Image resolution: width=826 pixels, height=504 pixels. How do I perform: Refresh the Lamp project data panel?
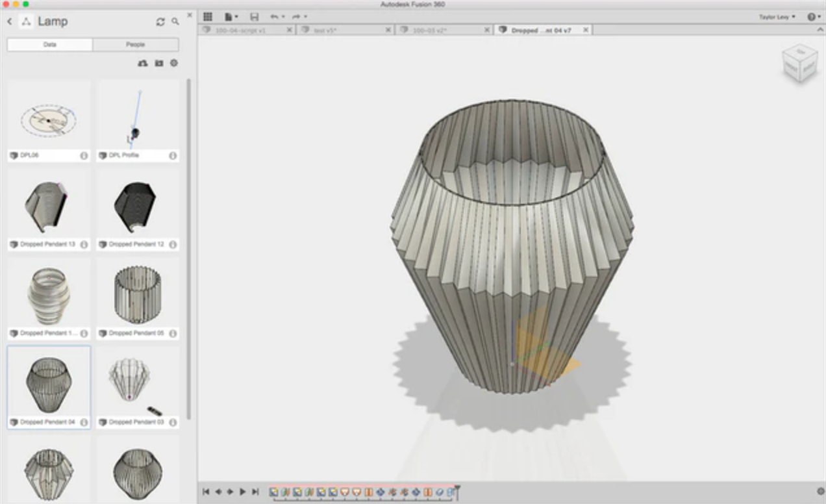tap(160, 21)
